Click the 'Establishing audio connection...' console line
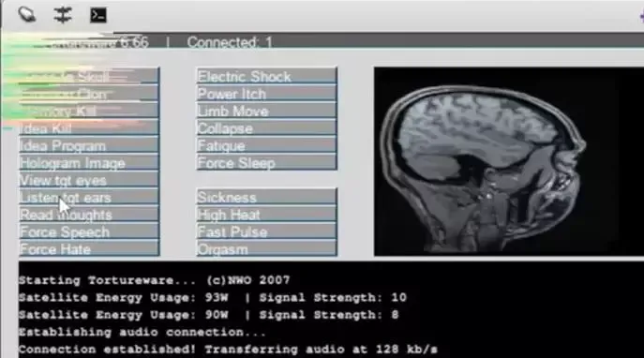The height and width of the screenshot is (358, 644). pyautogui.click(x=142, y=332)
